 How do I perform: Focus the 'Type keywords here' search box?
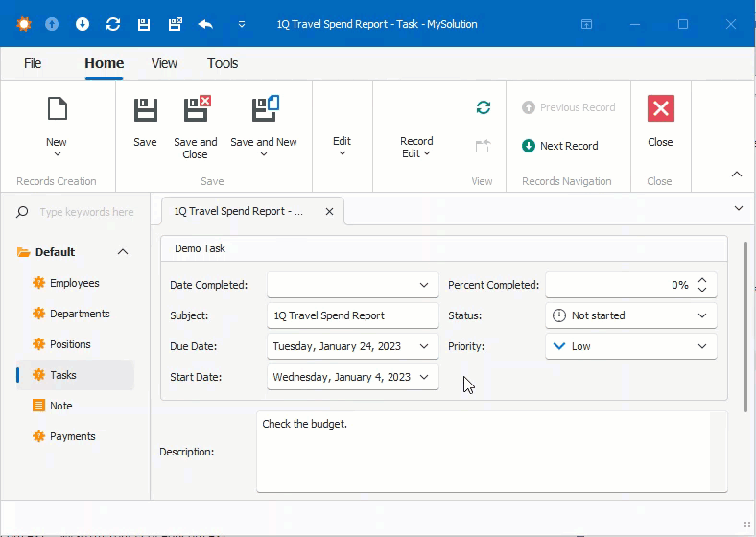(x=86, y=212)
